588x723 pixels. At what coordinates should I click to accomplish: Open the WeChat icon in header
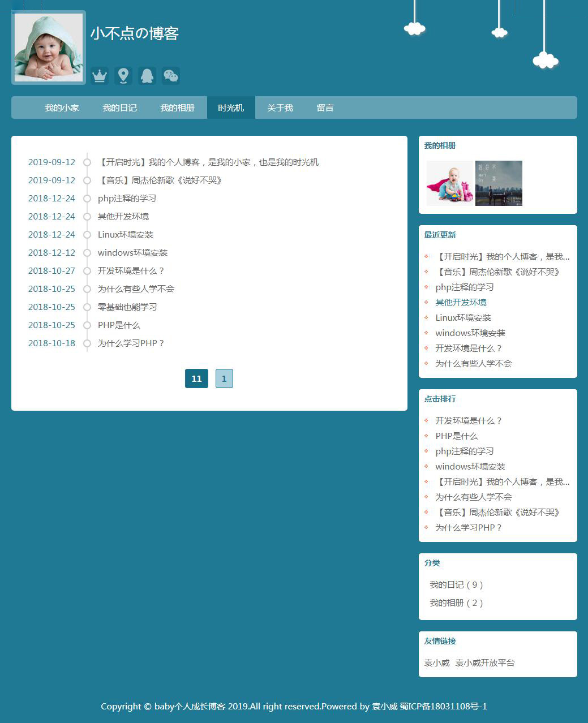click(x=171, y=75)
